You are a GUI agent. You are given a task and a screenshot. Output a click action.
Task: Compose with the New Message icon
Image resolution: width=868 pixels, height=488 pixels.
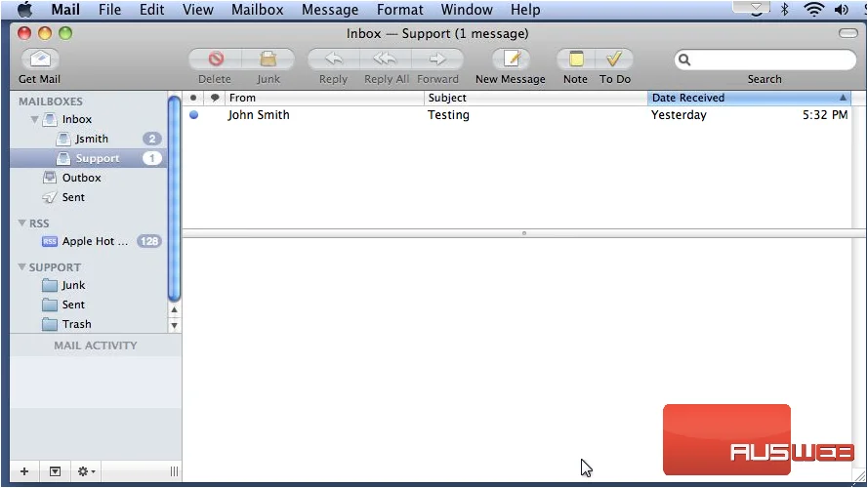pyautogui.click(x=511, y=59)
